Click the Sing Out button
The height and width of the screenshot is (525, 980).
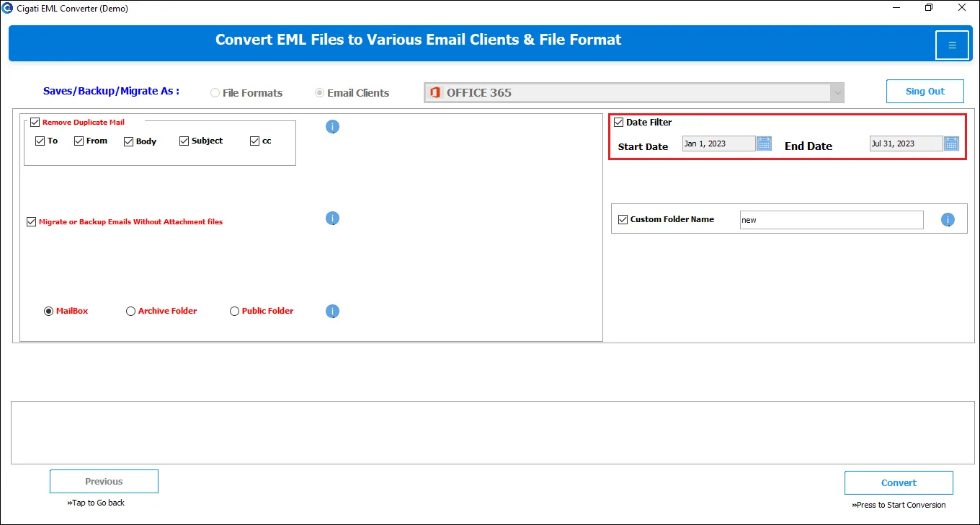tap(925, 92)
